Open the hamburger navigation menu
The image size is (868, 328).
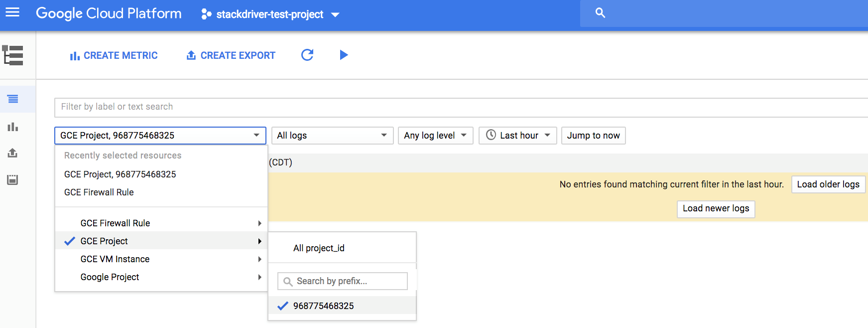click(12, 12)
